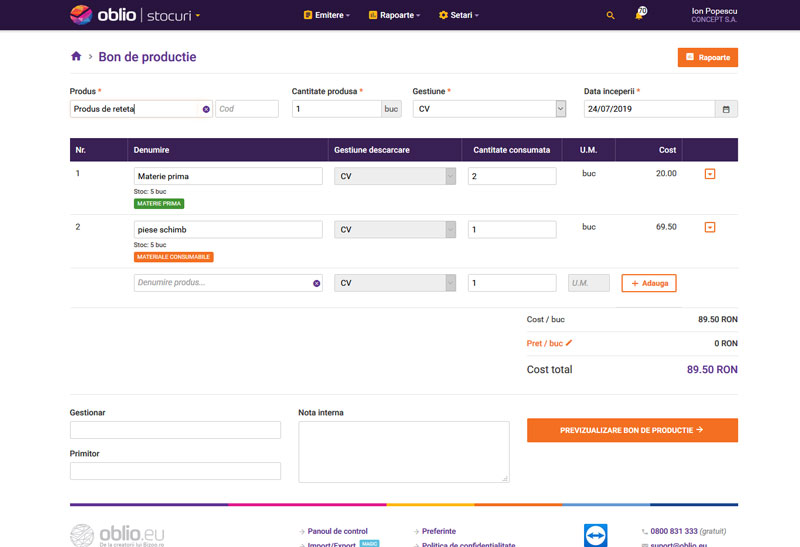Click the Gestionar input field

175,430
